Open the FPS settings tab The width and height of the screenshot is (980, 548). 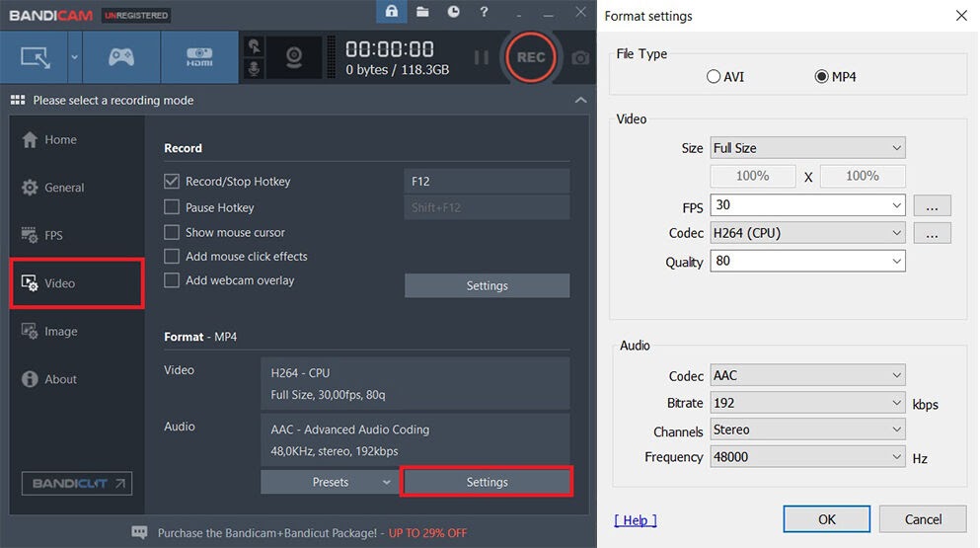(77, 235)
